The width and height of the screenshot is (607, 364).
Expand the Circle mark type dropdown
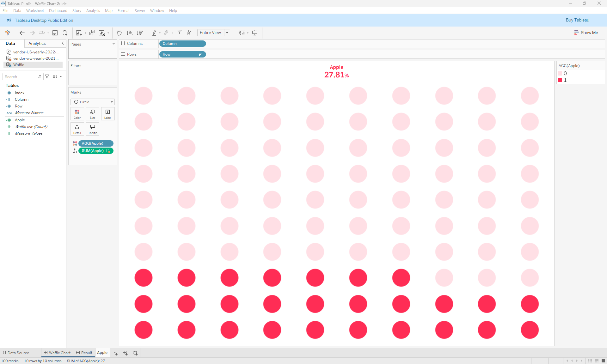(x=112, y=102)
